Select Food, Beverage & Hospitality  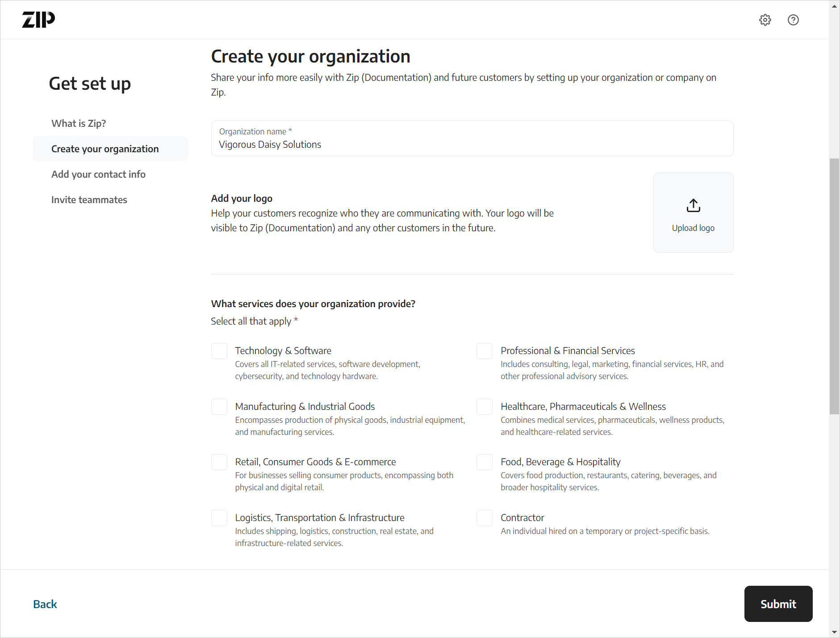tap(484, 462)
